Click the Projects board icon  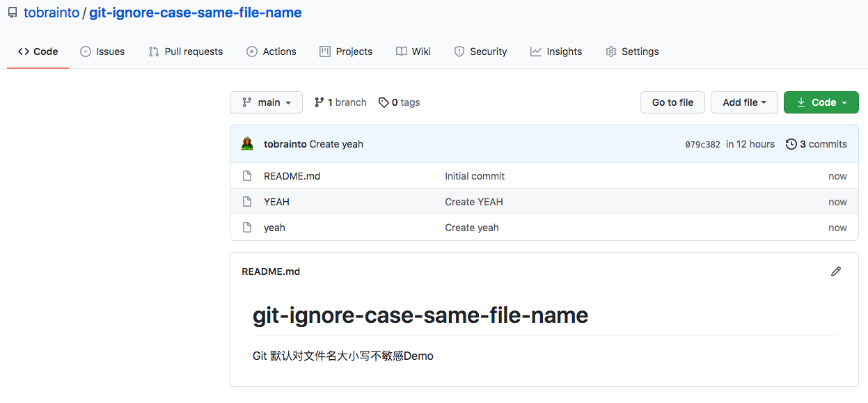325,52
